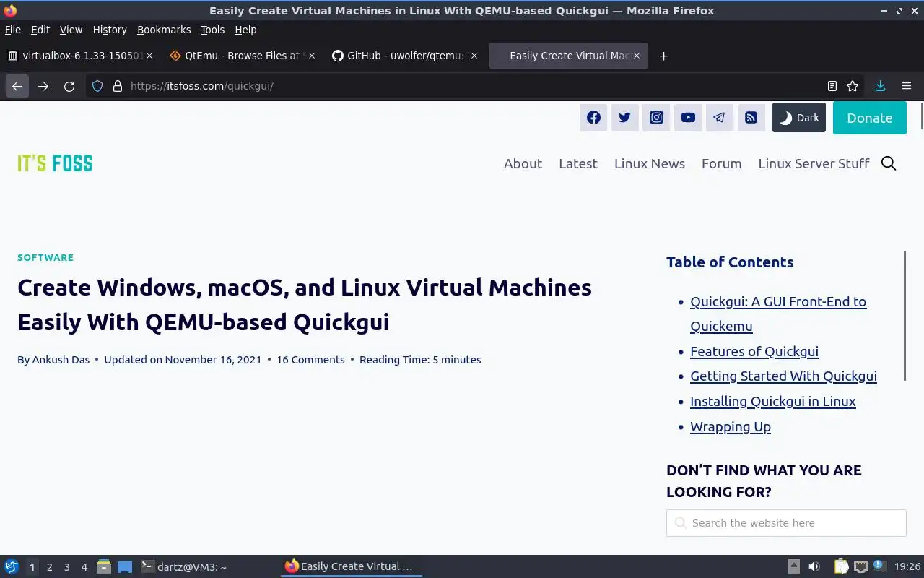Toggle reader view icon
Screen dimensions: 924x578
click(x=832, y=86)
